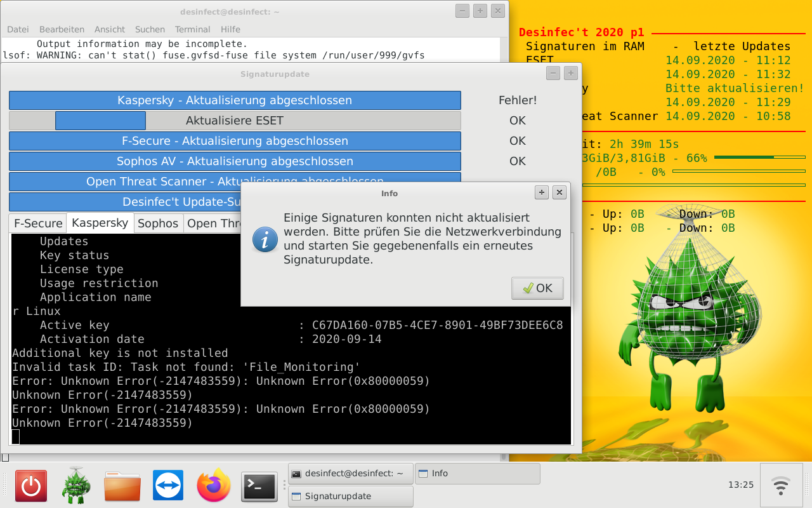Bring up Signaturupdate from the taskbar
This screenshot has height=508, width=812.
click(350, 497)
